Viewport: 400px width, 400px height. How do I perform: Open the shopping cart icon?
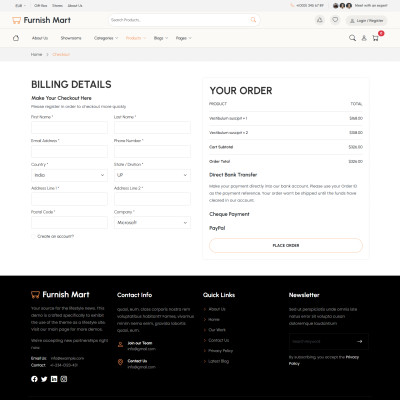tap(376, 38)
